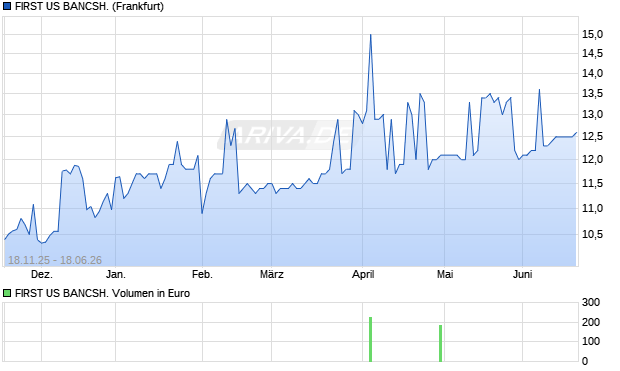
Task: Click the 13,5 price axis value
Action: (x=592, y=94)
